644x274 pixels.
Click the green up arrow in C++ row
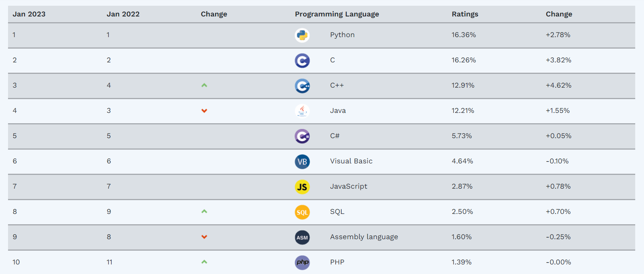(204, 85)
